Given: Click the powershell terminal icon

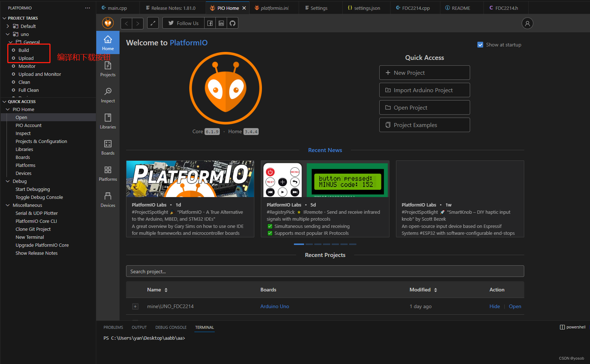Looking at the screenshot, I should pyautogui.click(x=562, y=327).
